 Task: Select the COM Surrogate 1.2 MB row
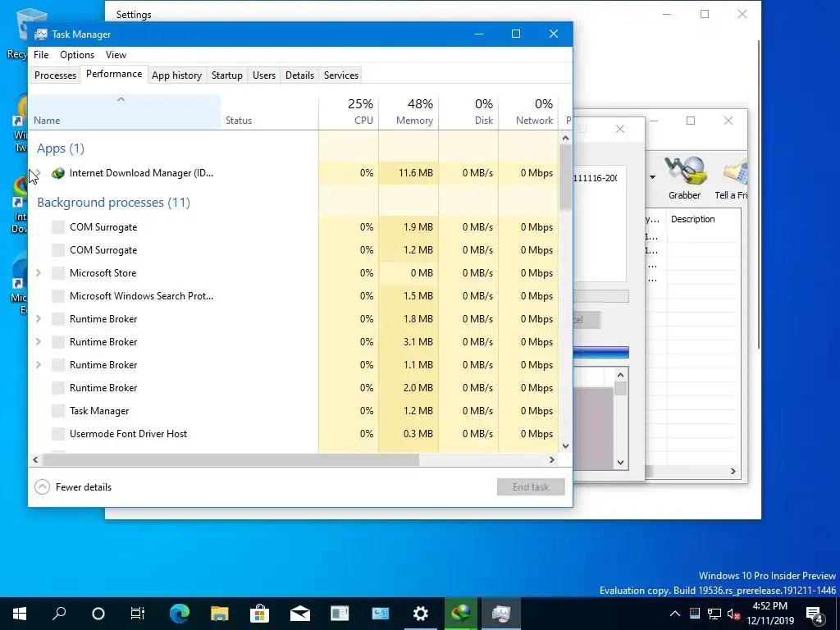pos(294,250)
